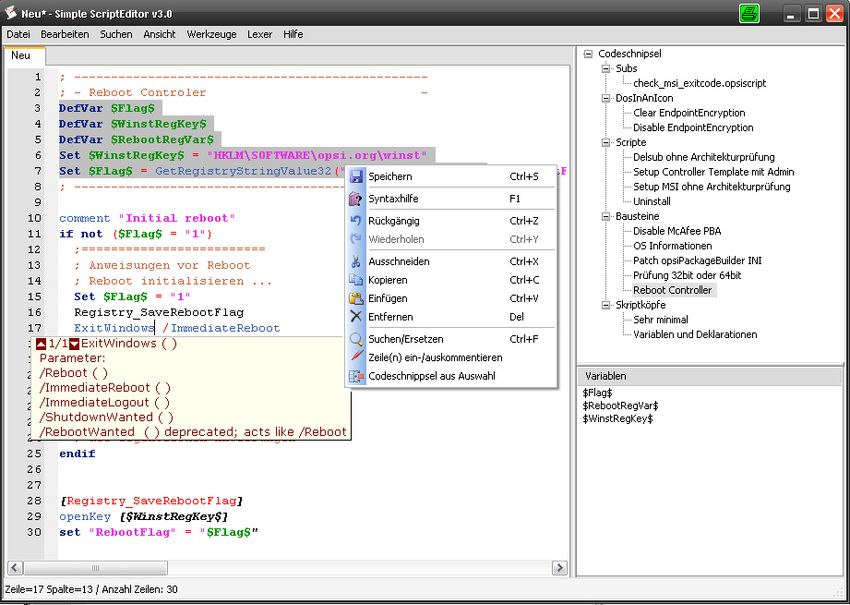Viewport: 850px width, 605px height.
Task: Click the green printer icon in title bar
Action: pos(749,13)
